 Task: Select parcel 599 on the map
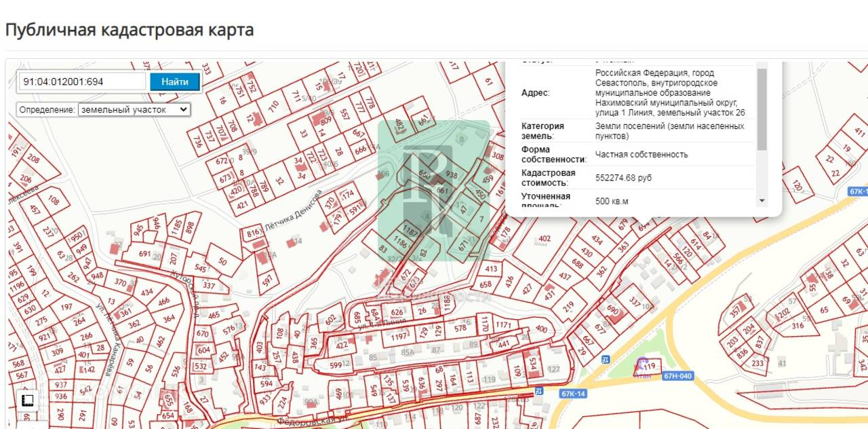335,365
